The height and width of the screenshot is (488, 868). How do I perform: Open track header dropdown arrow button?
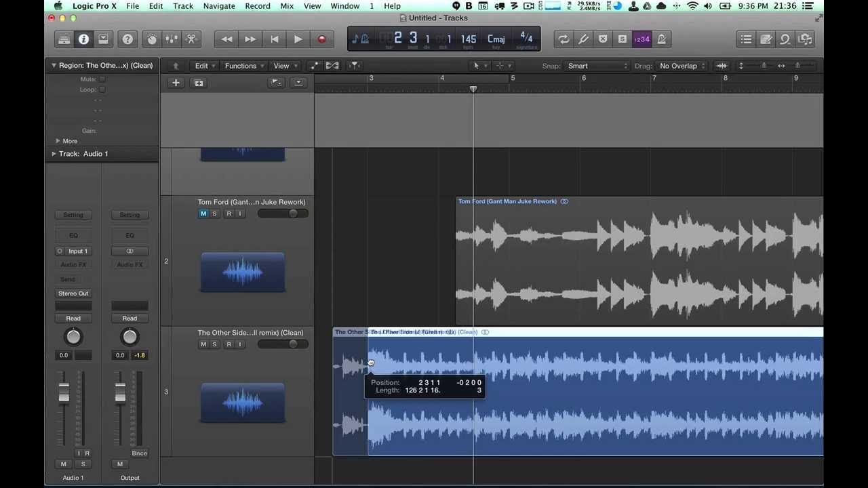click(x=298, y=83)
